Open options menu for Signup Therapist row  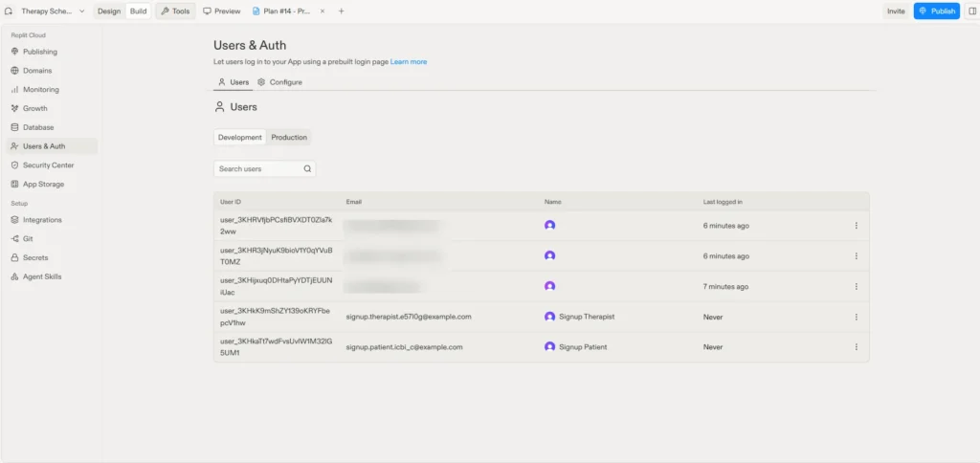[857, 317]
